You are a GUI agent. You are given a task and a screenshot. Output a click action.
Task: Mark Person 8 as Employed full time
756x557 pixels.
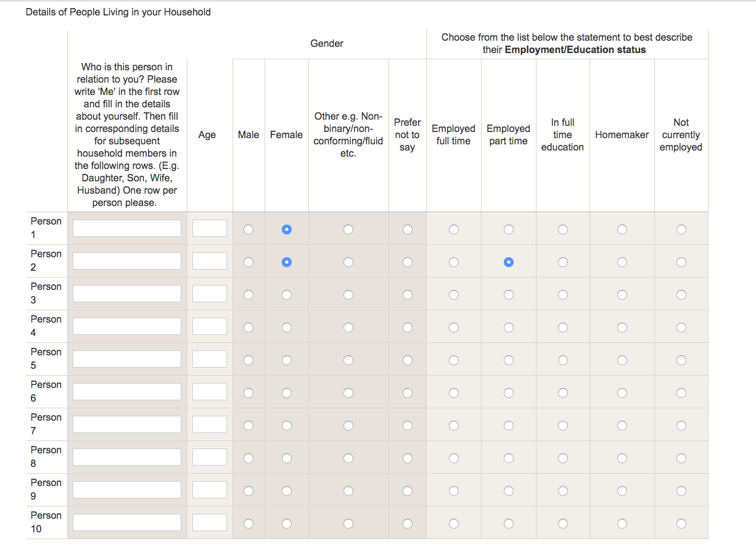tap(453, 458)
